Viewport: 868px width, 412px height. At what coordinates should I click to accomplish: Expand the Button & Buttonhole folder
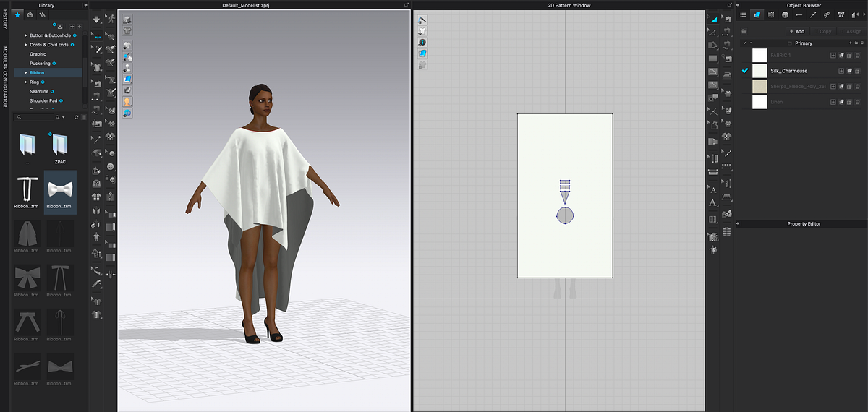pos(26,35)
